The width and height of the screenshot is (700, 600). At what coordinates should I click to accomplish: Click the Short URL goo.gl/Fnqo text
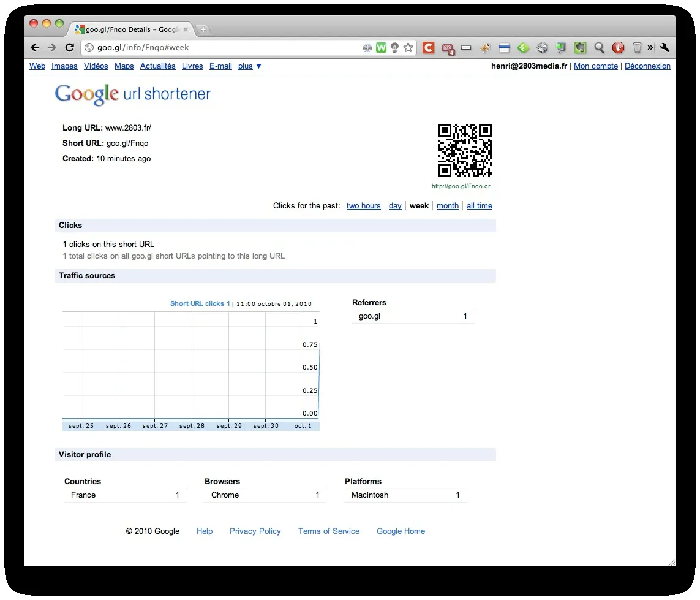[x=105, y=143]
